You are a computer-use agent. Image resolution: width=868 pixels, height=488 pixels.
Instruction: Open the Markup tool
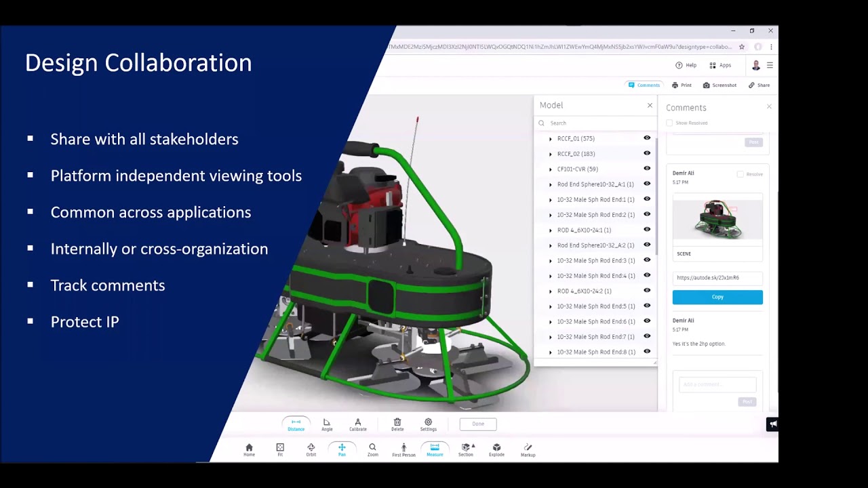(x=528, y=449)
